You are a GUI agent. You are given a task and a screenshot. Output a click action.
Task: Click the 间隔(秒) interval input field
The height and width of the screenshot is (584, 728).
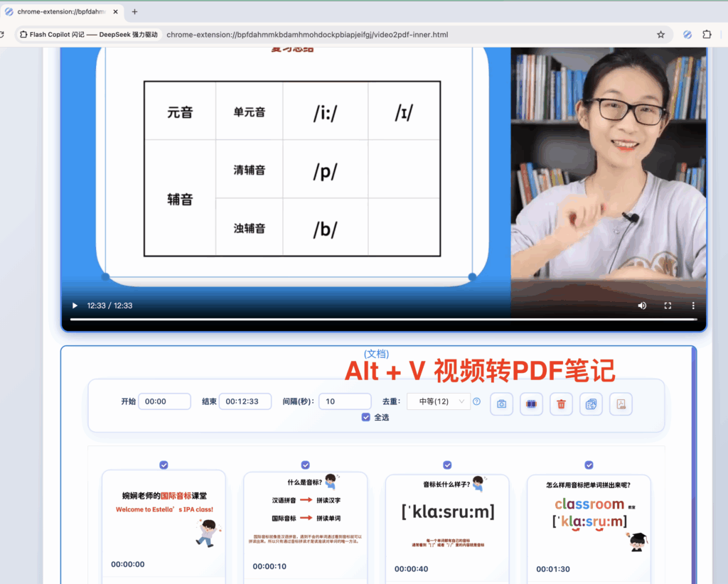coord(345,401)
